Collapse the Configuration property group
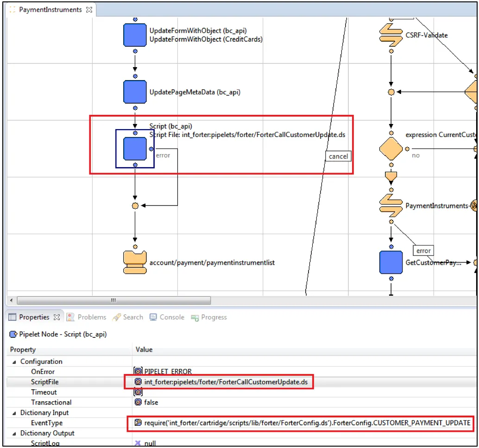Screen dimensions: 479x448 pos(14,361)
